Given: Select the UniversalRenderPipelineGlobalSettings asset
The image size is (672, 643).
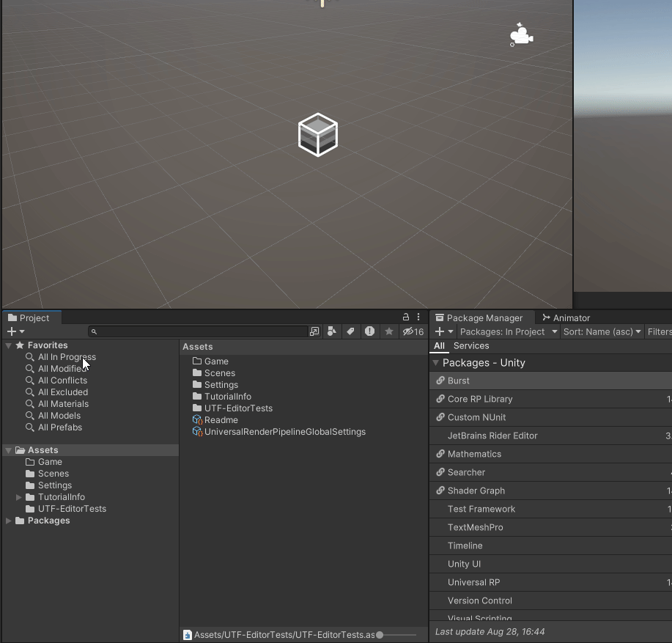Looking at the screenshot, I should (279, 432).
